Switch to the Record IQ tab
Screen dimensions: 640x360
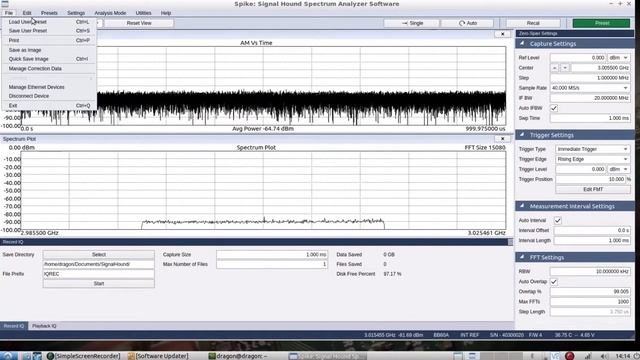click(x=14, y=326)
